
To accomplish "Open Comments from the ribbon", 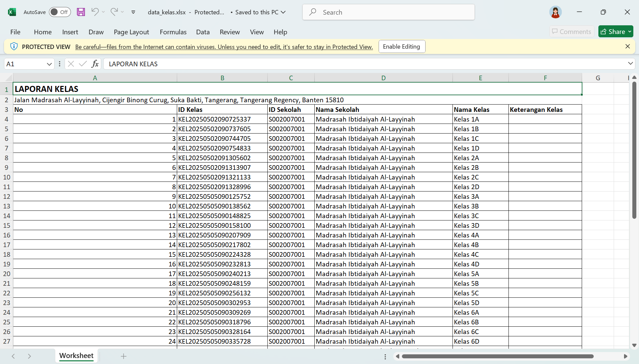I will (571, 31).
